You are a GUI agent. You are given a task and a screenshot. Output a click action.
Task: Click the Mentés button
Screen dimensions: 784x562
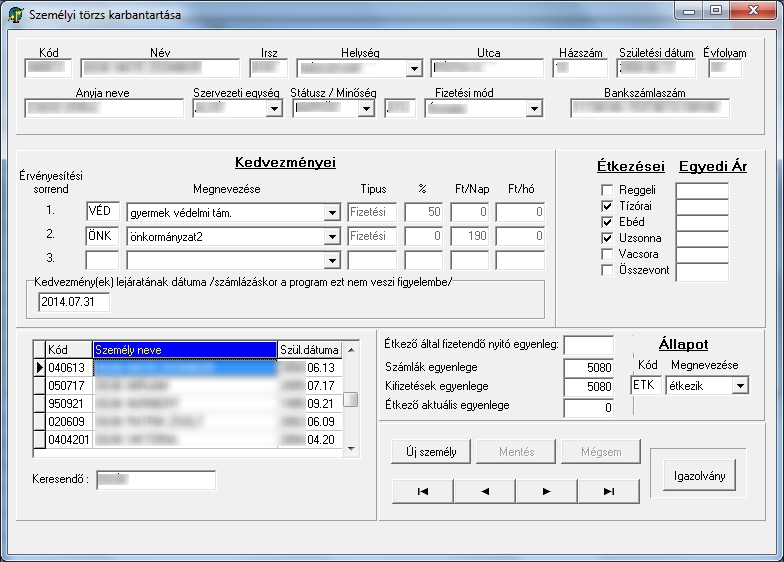click(x=516, y=452)
